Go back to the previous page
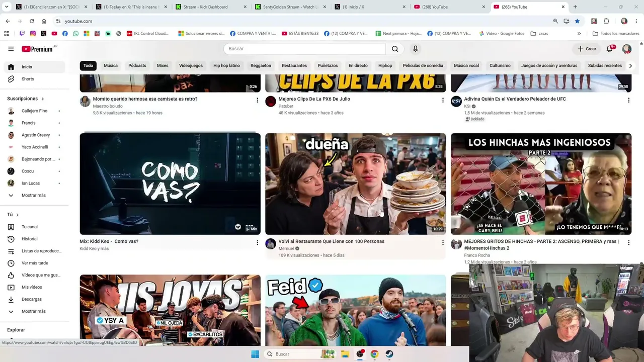The width and height of the screenshot is (644, 362). (8, 21)
